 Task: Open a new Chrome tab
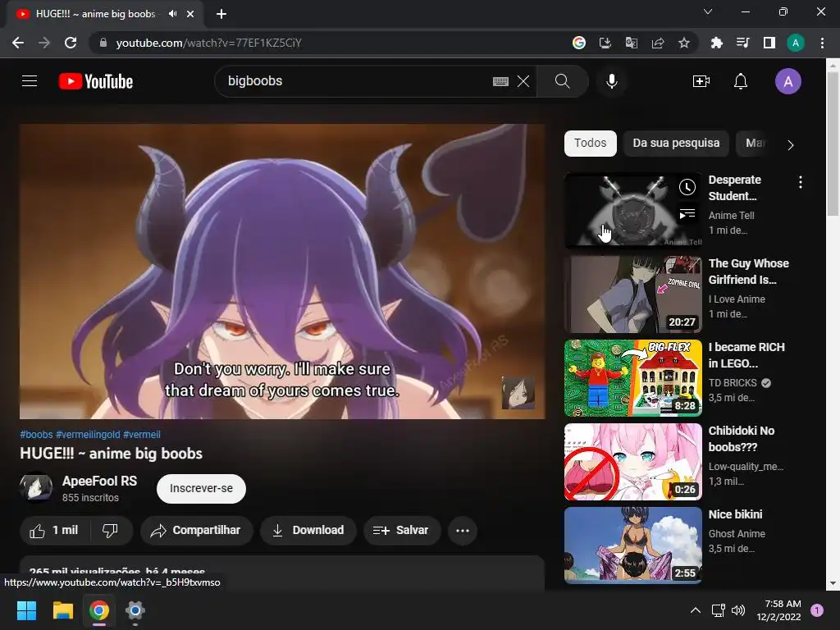[x=221, y=14]
